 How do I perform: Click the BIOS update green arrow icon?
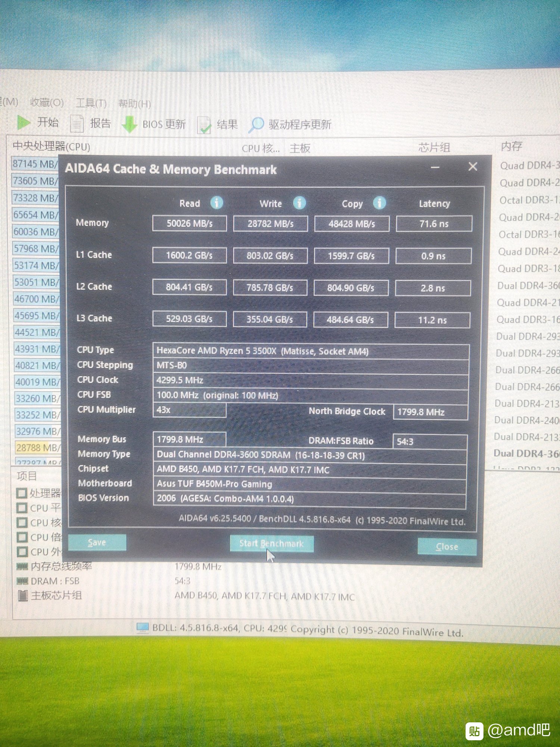coord(129,124)
